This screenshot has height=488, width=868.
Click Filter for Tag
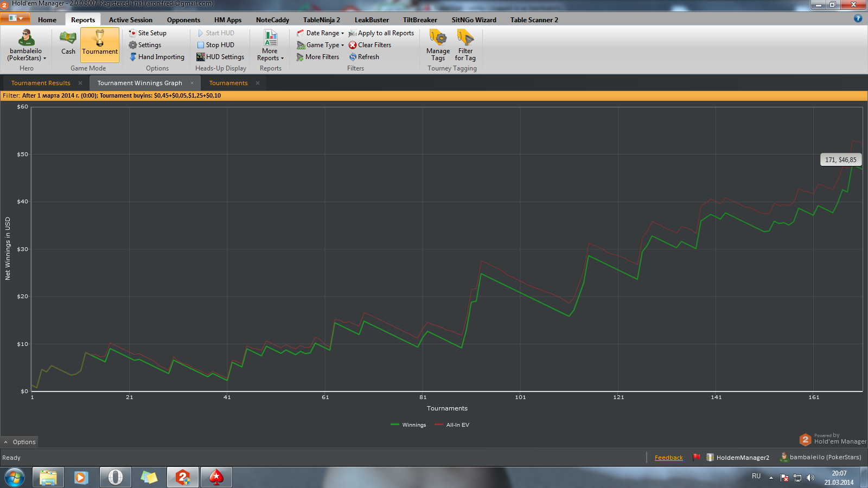click(465, 45)
